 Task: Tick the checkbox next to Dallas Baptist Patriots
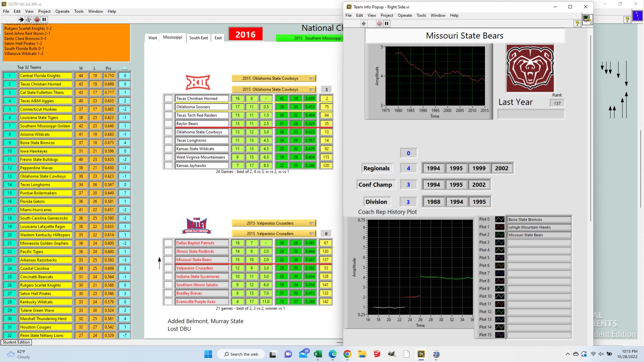(x=168, y=243)
